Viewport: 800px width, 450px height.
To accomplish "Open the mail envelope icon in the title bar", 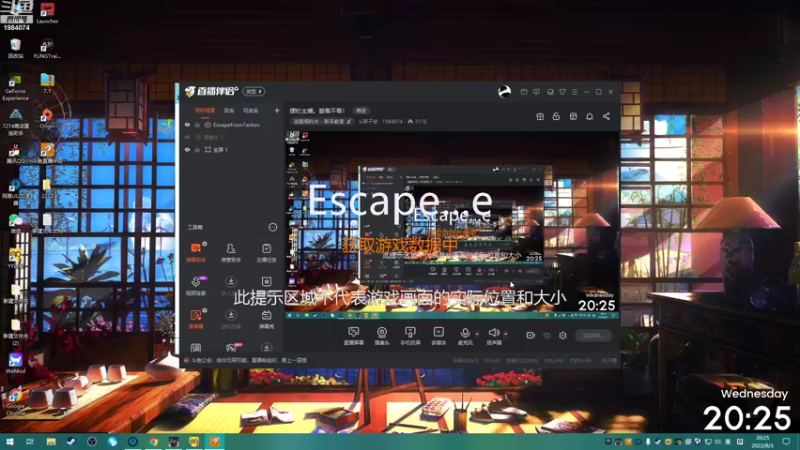I will 524,92.
